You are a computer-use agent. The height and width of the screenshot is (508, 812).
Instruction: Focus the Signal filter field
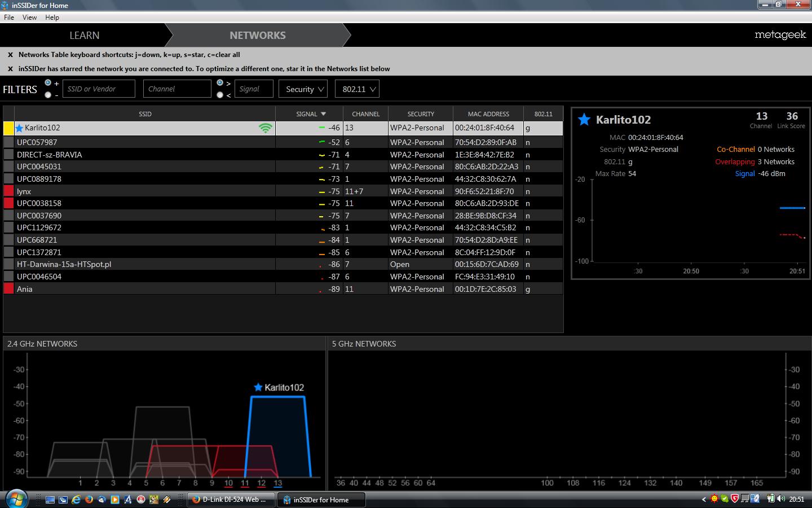click(253, 89)
